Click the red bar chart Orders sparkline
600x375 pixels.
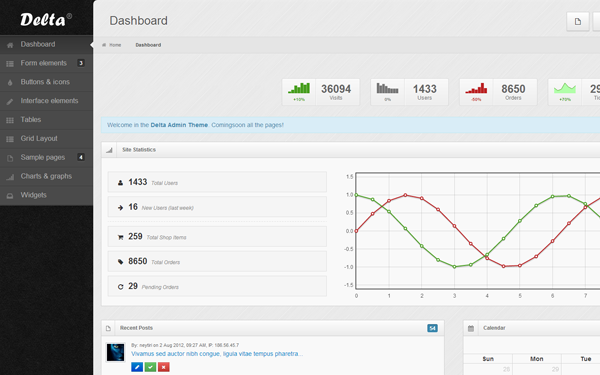click(476, 88)
